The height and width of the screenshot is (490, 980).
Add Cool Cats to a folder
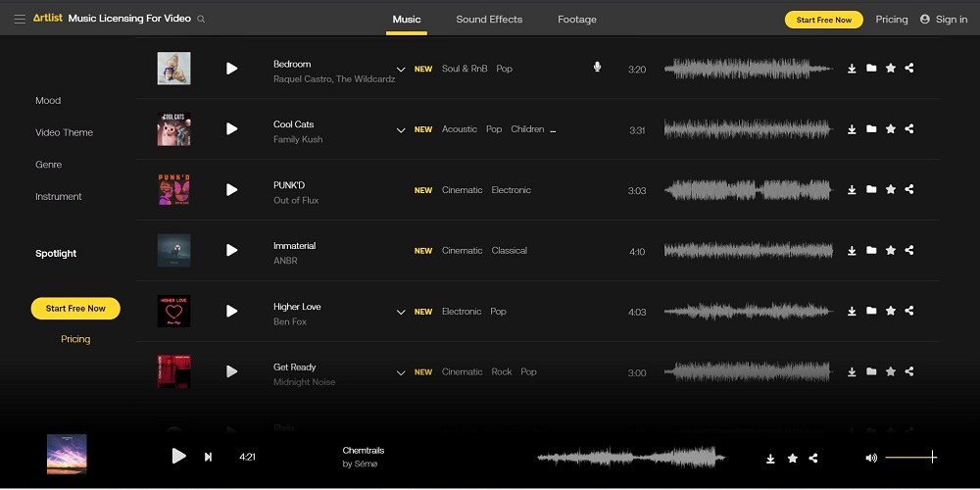tap(871, 128)
